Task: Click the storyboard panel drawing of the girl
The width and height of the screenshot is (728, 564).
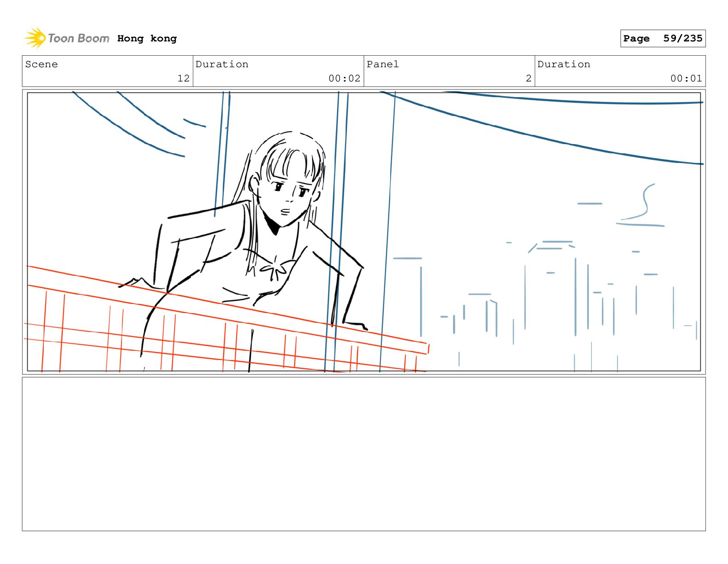Action: click(364, 232)
